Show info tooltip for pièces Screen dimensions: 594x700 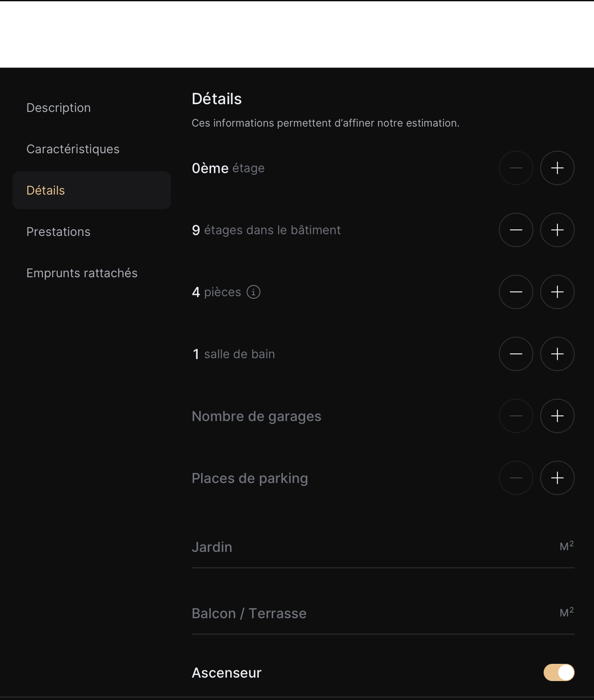(254, 292)
